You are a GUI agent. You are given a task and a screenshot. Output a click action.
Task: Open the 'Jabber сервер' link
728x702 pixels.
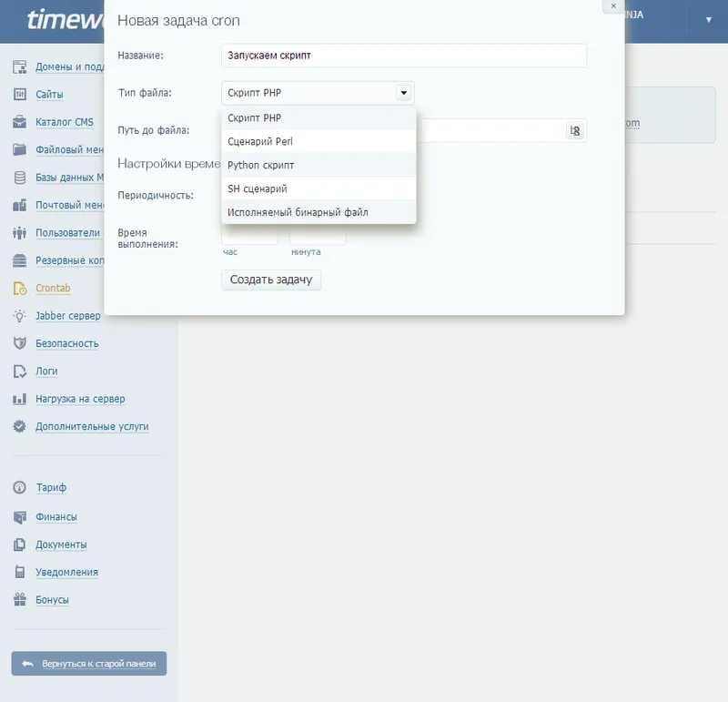click(68, 316)
